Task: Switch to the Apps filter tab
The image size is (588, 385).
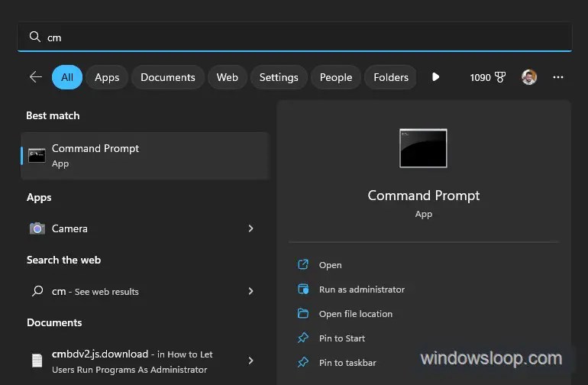Action: tap(107, 77)
